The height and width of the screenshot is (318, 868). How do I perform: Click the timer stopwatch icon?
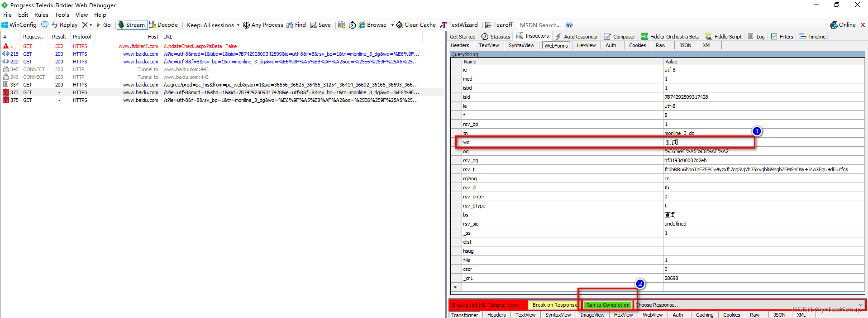[x=352, y=25]
